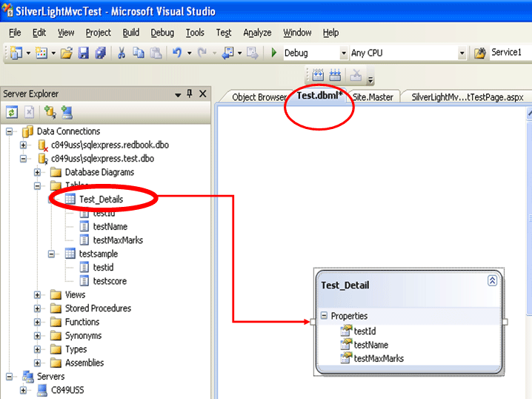Select the testscore column under testsample
Screen dimensions: 532x399
click(x=110, y=281)
